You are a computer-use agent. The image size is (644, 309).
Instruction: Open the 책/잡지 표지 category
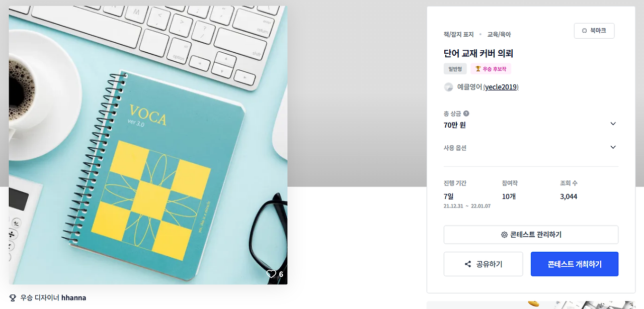[459, 34]
